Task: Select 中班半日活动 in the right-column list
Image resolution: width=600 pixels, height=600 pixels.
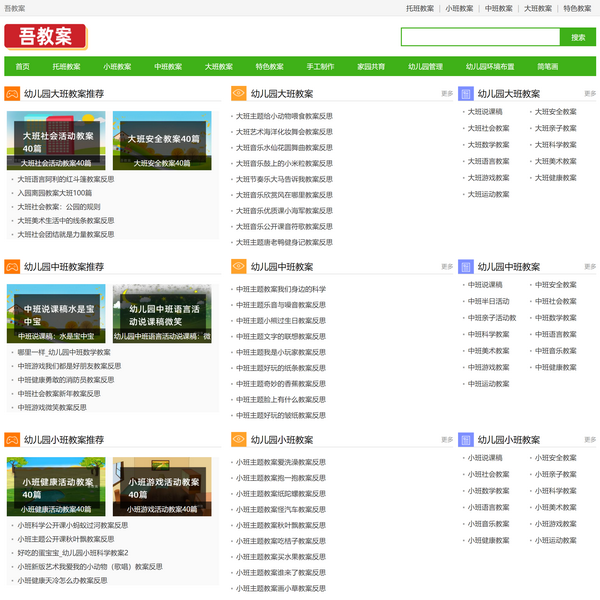Action: [x=488, y=301]
